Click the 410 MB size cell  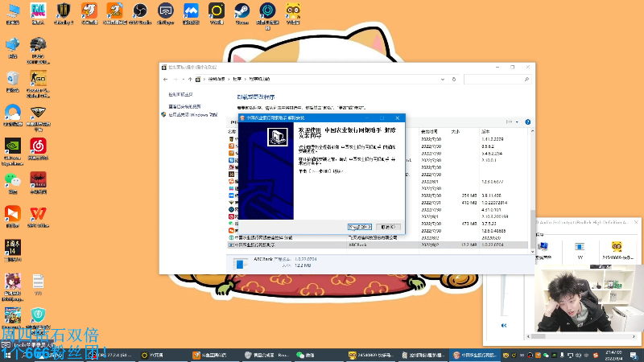469,203
